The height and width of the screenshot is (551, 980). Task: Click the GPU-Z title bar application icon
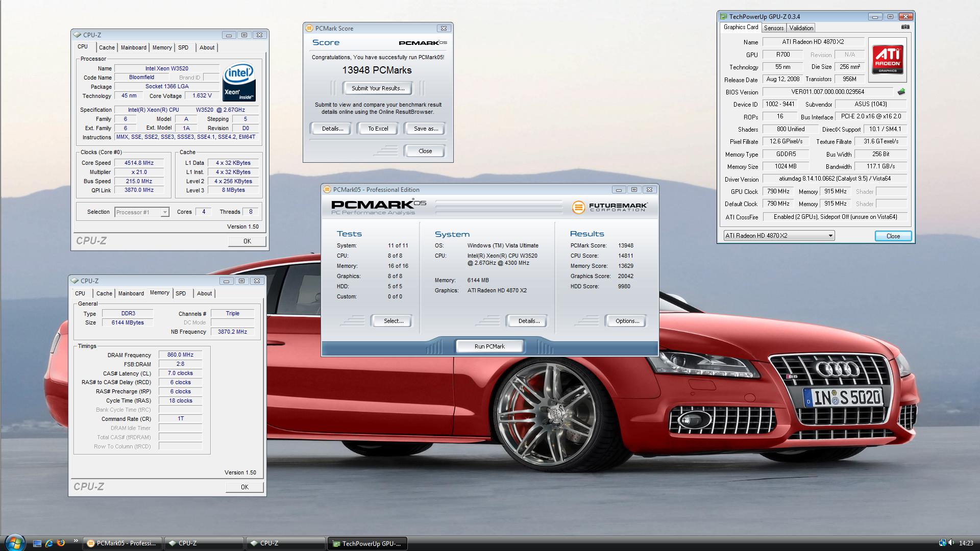pyautogui.click(x=724, y=17)
